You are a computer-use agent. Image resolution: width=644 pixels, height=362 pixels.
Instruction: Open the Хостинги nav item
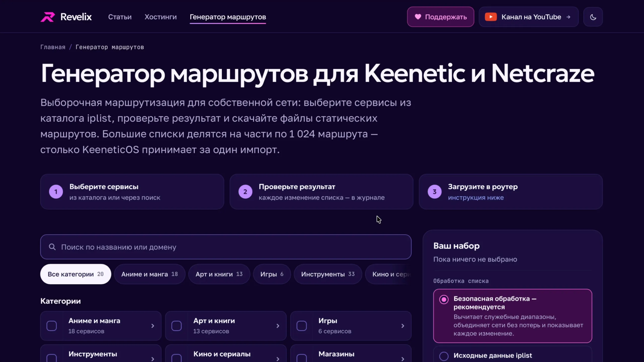point(160,17)
